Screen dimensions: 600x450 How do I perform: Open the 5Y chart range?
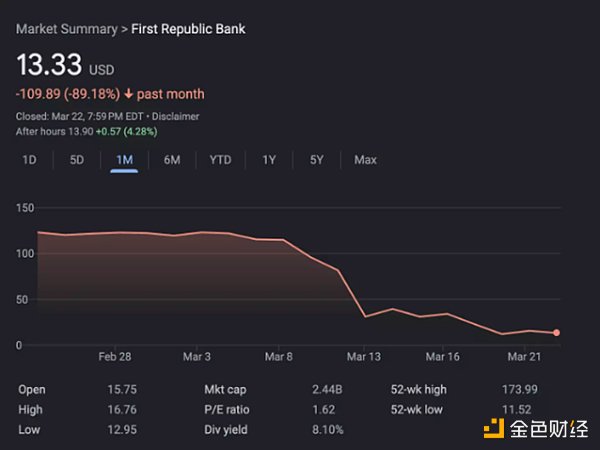(317, 160)
